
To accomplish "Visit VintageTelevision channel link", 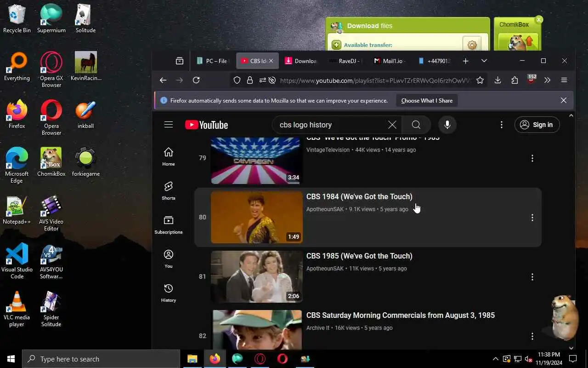I will tap(328, 150).
